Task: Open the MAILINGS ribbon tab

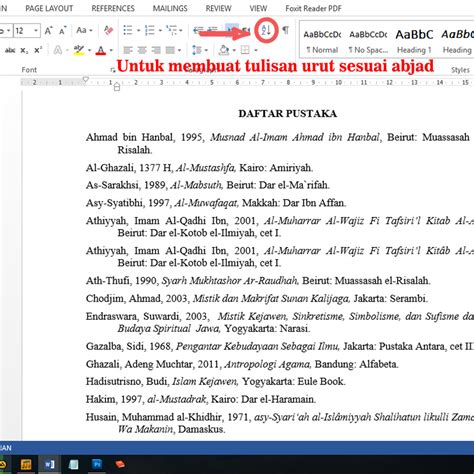Action: tap(170, 8)
